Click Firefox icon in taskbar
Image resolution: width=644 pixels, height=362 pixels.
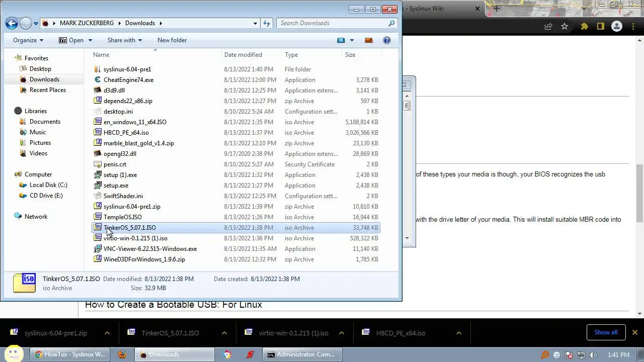(122, 354)
